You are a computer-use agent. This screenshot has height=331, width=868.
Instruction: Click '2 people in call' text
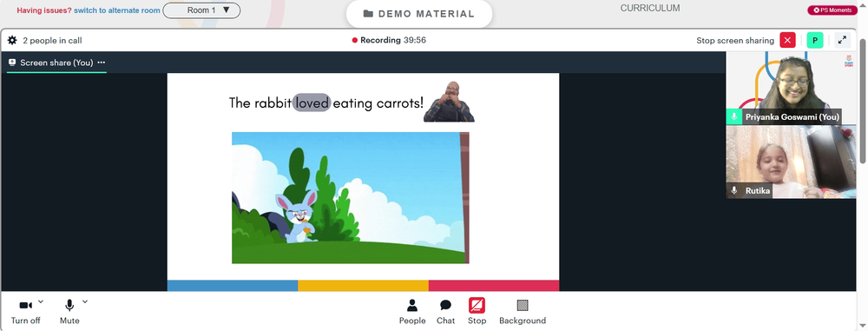coord(53,41)
